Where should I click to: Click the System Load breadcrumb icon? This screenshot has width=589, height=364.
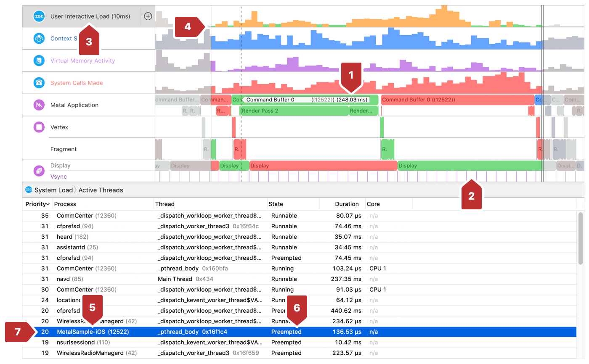pos(29,190)
